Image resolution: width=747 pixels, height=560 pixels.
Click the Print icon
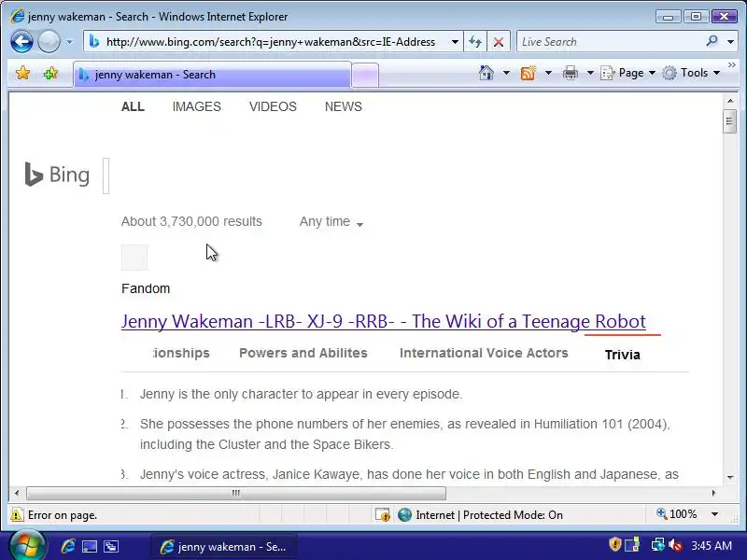coord(571,73)
